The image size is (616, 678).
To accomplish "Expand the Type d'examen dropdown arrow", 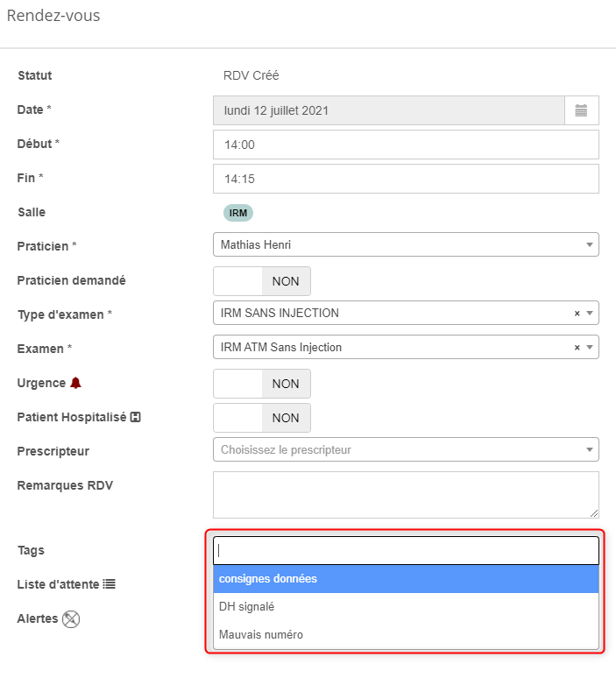I will pos(590,314).
